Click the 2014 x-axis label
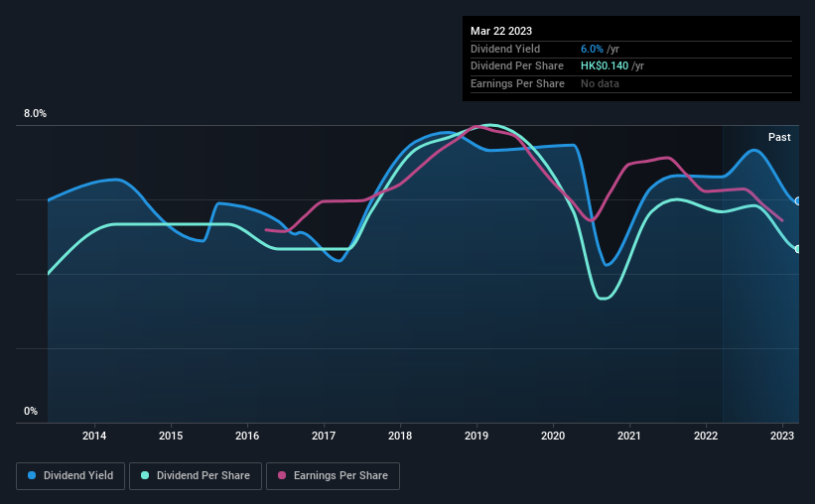 [x=94, y=436]
